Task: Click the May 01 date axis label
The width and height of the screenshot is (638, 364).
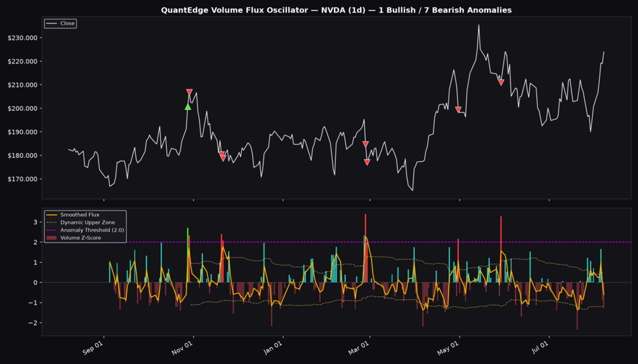Action: pos(449,348)
